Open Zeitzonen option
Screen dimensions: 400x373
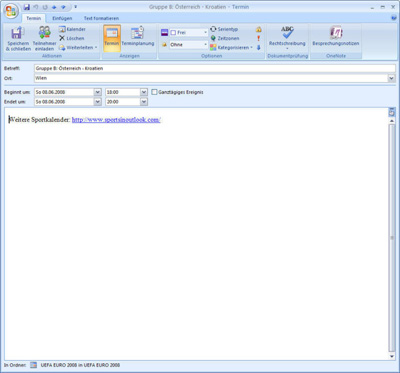click(225, 38)
